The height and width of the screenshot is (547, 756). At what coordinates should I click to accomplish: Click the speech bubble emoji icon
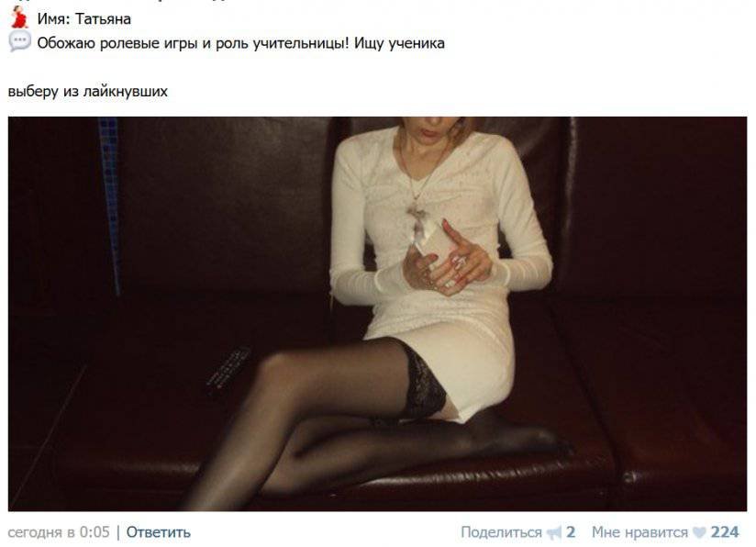(x=20, y=41)
